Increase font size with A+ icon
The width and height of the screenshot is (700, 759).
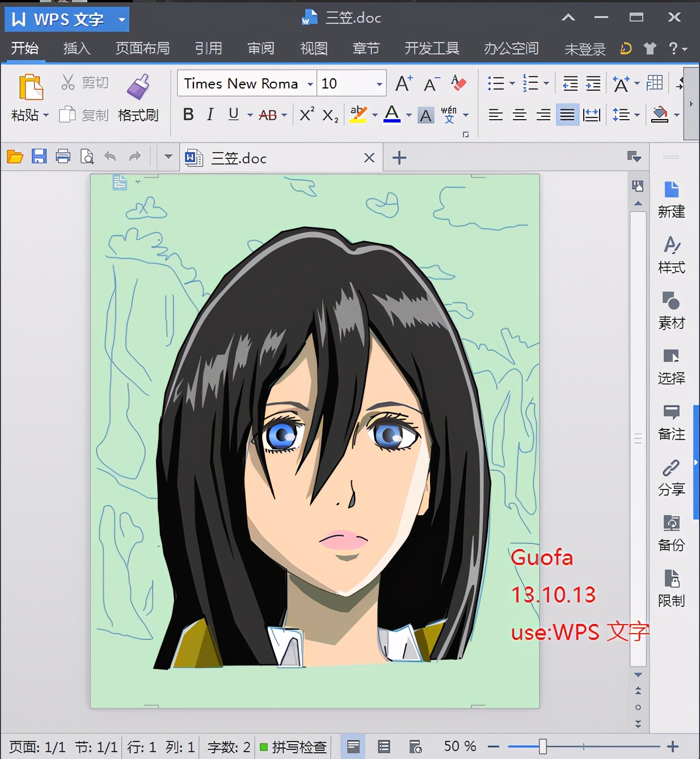coord(404,84)
